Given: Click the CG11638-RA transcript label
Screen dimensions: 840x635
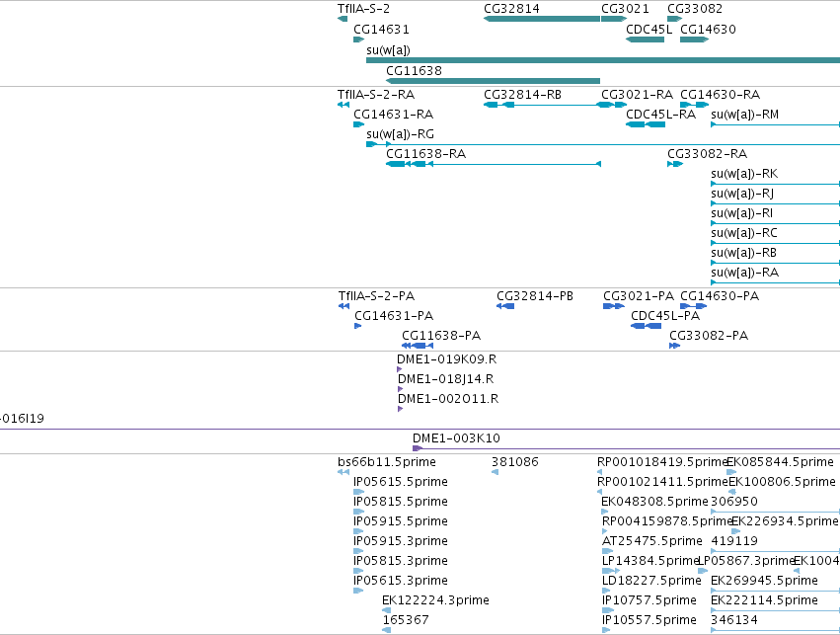Looking at the screenshot, I should (425, 154).
